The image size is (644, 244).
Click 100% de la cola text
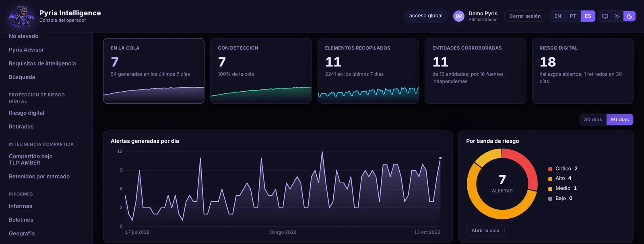click(x=236, y=74)
